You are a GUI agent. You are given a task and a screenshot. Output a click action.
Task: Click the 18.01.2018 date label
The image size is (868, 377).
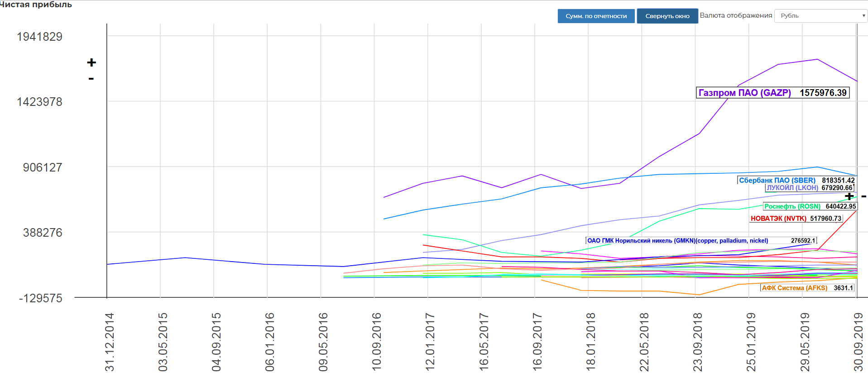pyautogui.click(x=590, y=342)
